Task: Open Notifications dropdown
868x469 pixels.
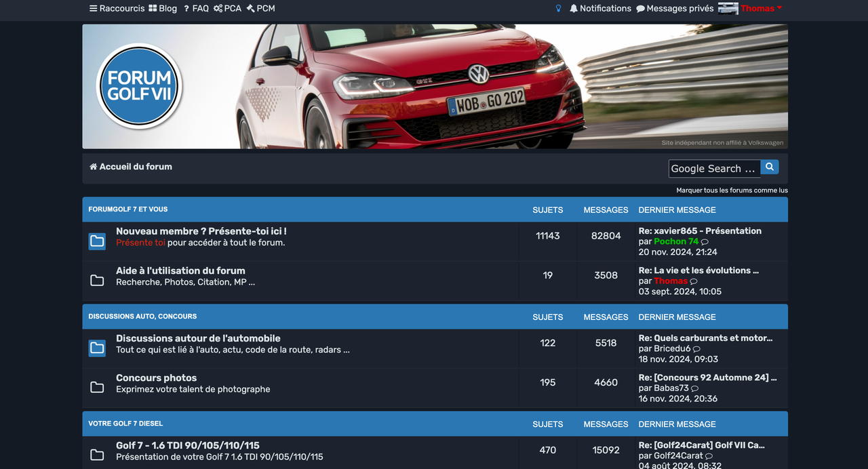Action: tap(600, 8)
